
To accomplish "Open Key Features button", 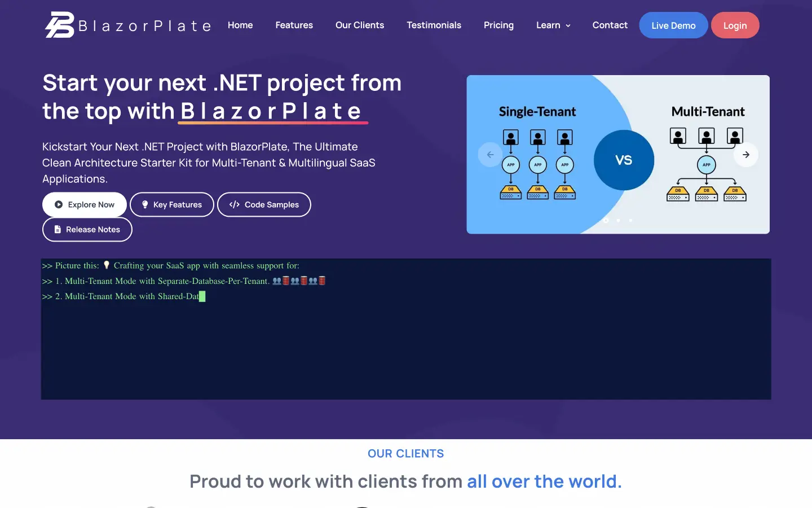I will [172, 204].
